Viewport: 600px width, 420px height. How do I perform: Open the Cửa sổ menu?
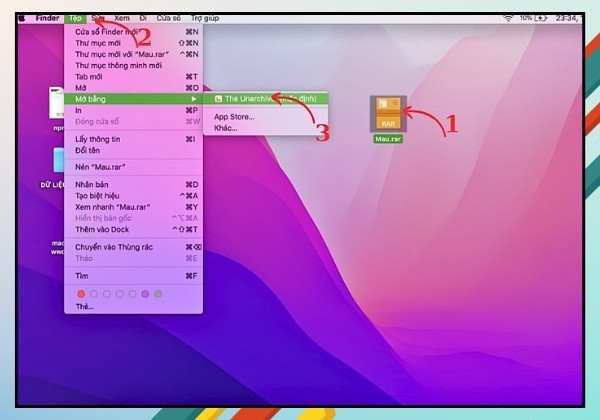(168, 18)
